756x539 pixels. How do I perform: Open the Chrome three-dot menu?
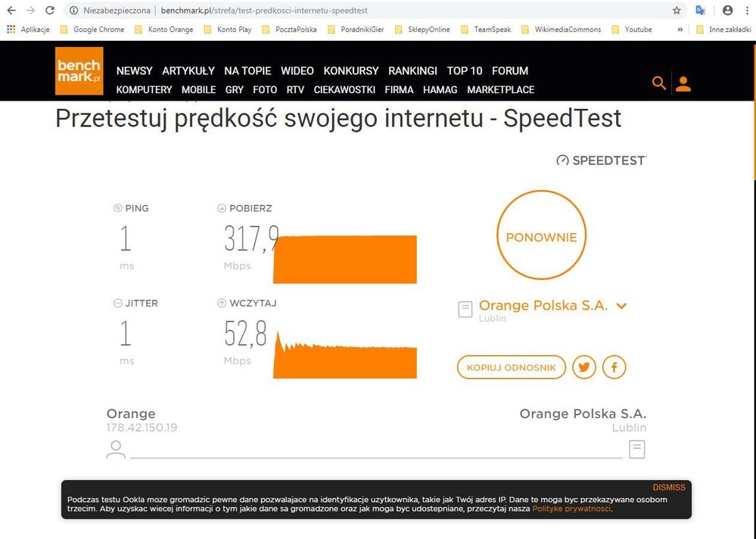tap(747, 11)
